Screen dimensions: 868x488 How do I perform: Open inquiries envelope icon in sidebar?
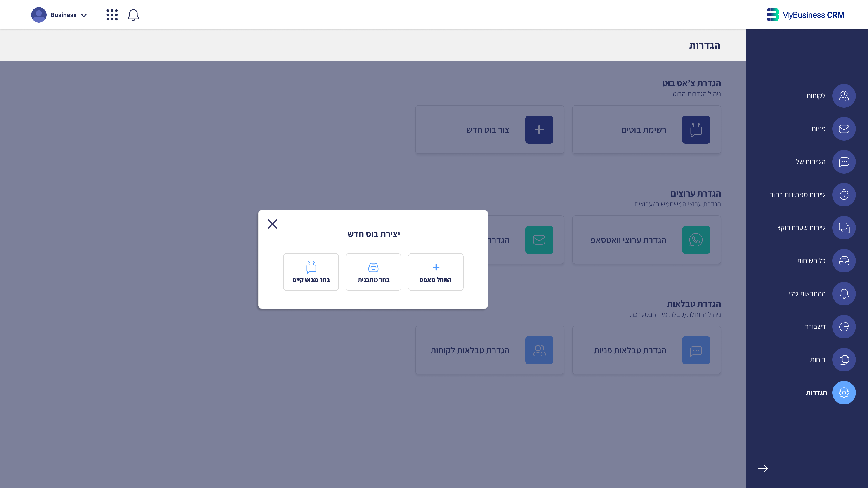tap(844, 129)
